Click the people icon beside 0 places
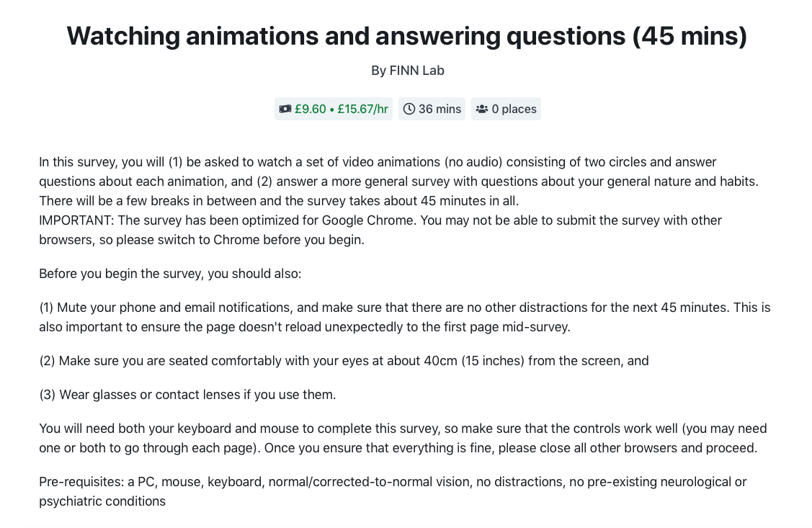 [482, 109]
